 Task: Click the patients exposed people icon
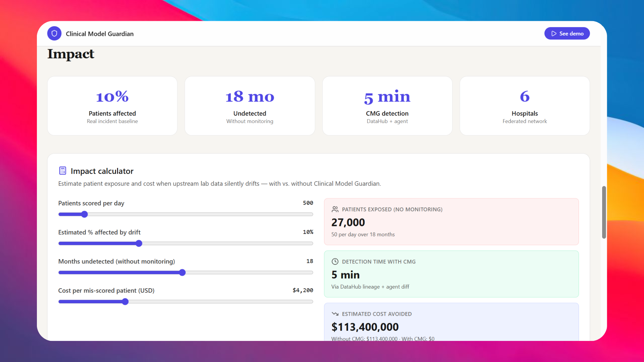click(335, 209)
